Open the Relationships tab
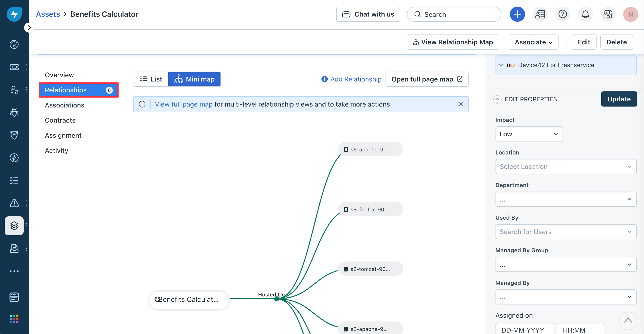This screenshot has width=644, height=334. tap(65, 90)
